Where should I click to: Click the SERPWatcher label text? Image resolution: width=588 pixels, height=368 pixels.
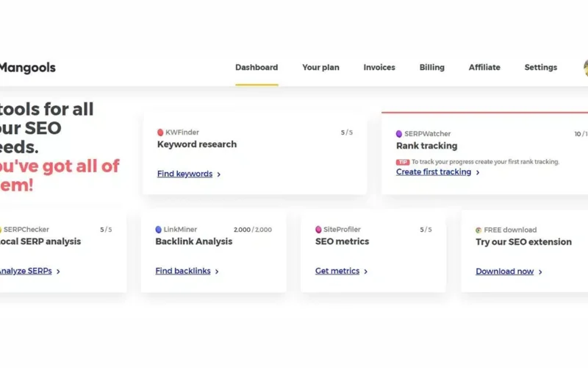pyautogui.click(x=428, y=134)
